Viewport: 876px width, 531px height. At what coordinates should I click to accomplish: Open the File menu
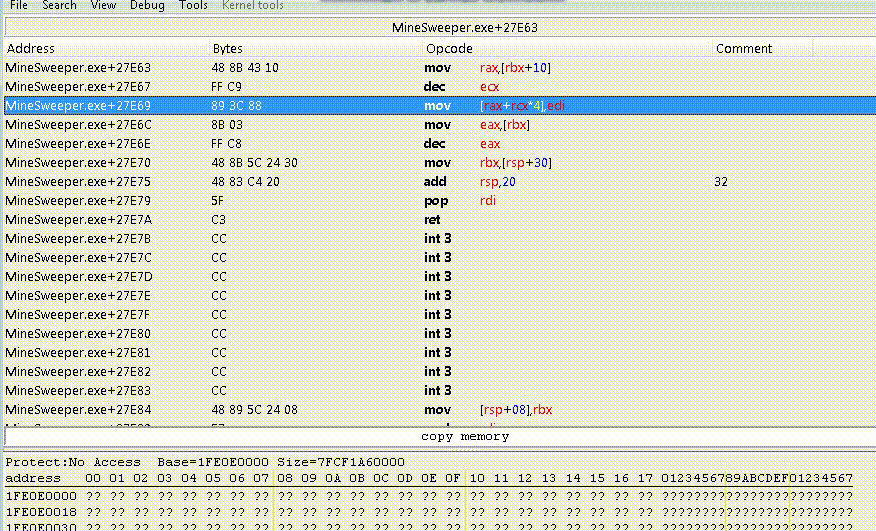pyautogui.click(x=18, y=6)
